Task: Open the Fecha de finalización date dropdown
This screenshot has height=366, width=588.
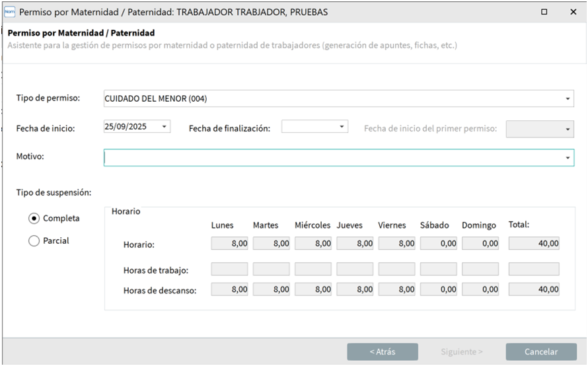Action: [342, 126]
